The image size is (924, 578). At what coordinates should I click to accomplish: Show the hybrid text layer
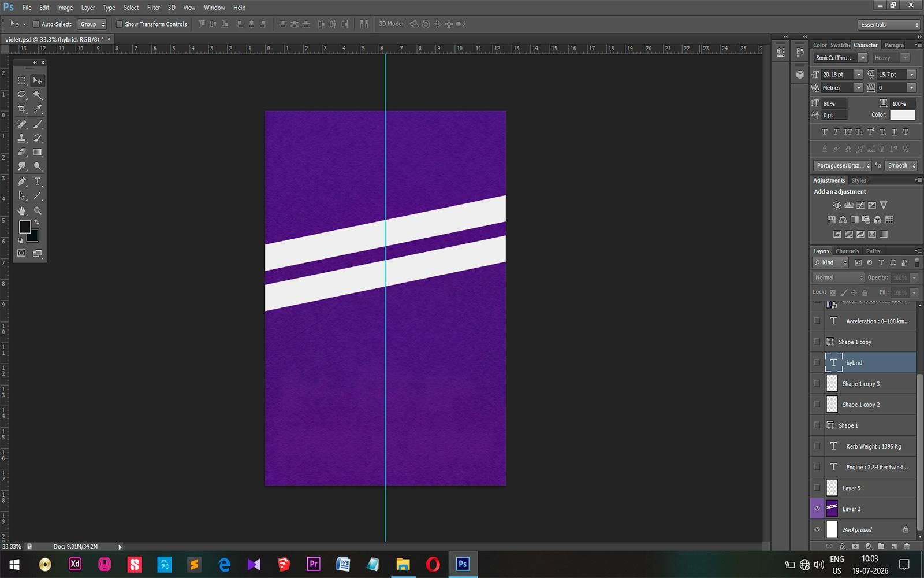(x=817, y=363)
